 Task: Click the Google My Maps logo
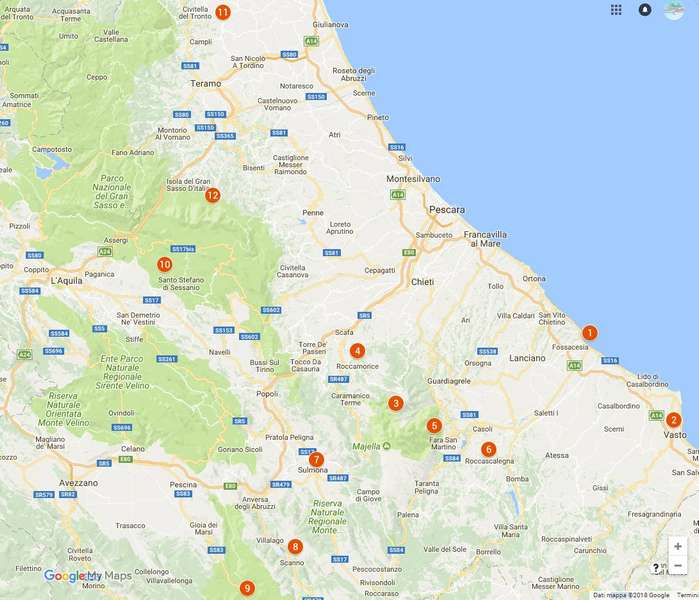pos(87,576)
